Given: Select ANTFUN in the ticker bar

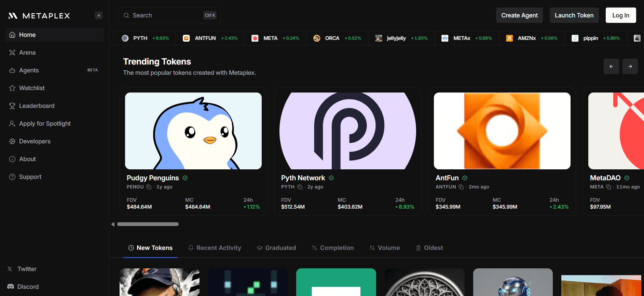Looking at the screenshot, I should point(210,38).
